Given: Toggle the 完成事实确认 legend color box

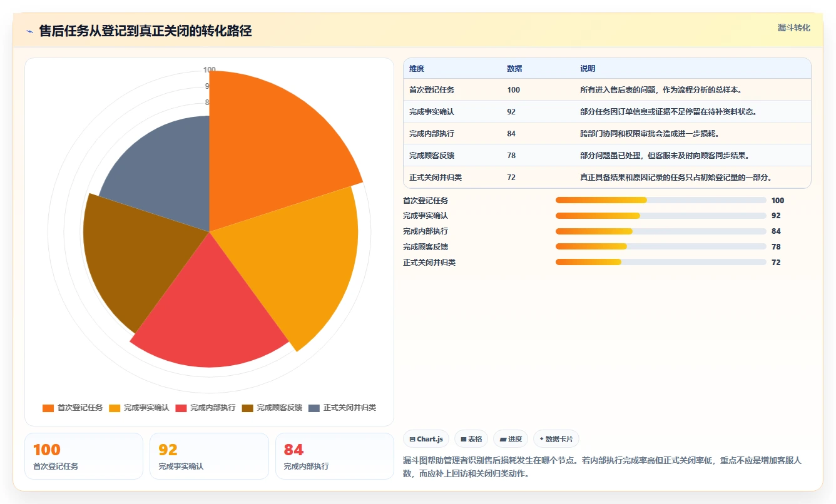Looking at the screenshot, I should pos(115,408).
